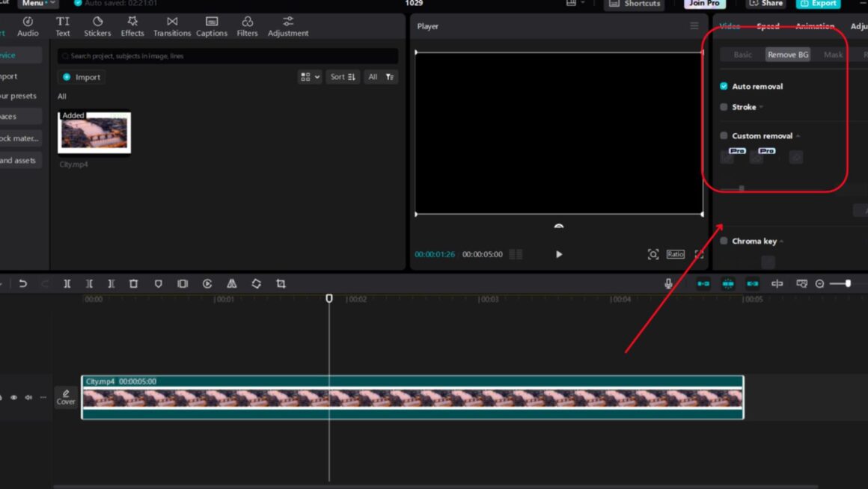Add a marker with the shield icon
Screen dimensions: 868x489
click(x=159, y=284)
